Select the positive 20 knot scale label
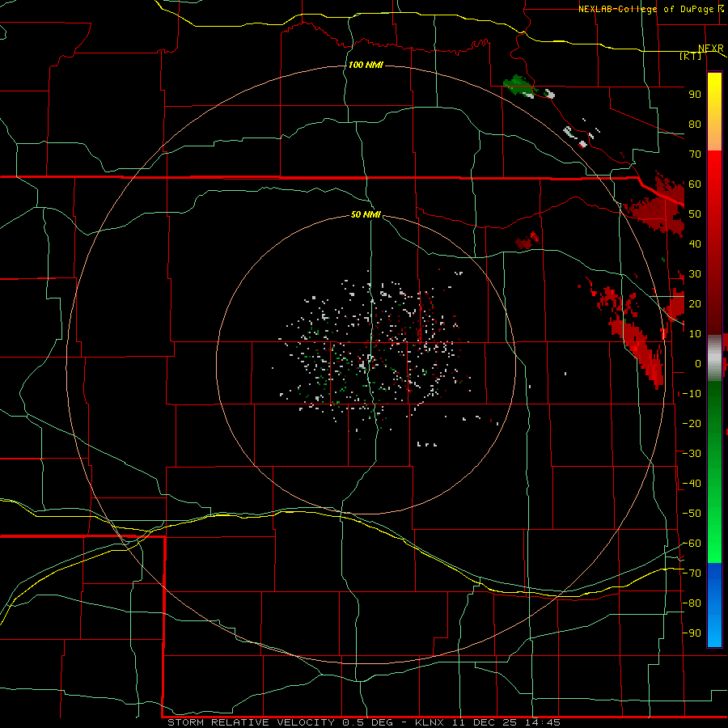This screenshot has height=728, width=728. click(x=695, y=304)
